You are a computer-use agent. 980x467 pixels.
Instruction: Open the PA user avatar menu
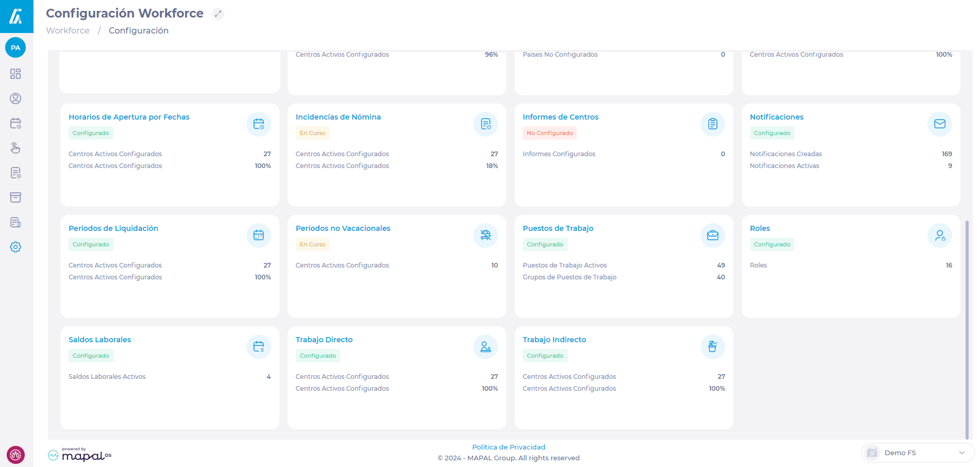pyautogui.click(x=15, y=47)
